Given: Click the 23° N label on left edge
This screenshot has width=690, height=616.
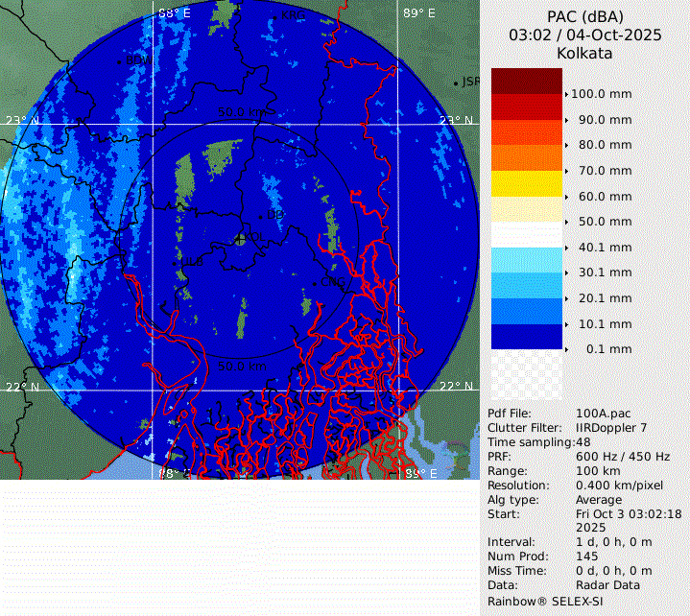Looking at the screenshot, I should [x=21, y=121].
